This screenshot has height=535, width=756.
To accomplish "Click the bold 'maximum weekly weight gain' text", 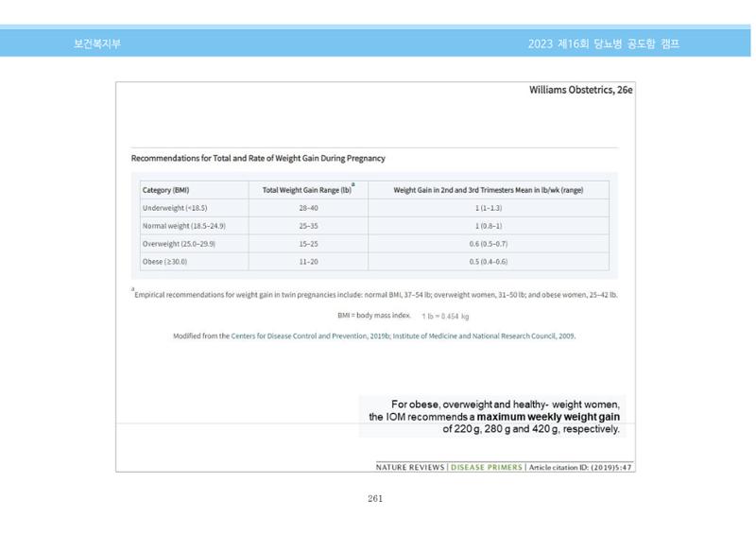I will point(548,416).
